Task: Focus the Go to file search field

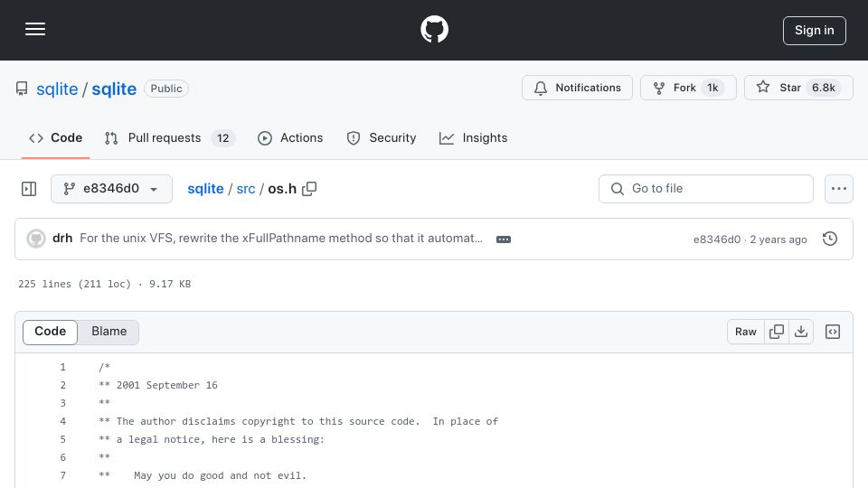Action: click(706, 189)
